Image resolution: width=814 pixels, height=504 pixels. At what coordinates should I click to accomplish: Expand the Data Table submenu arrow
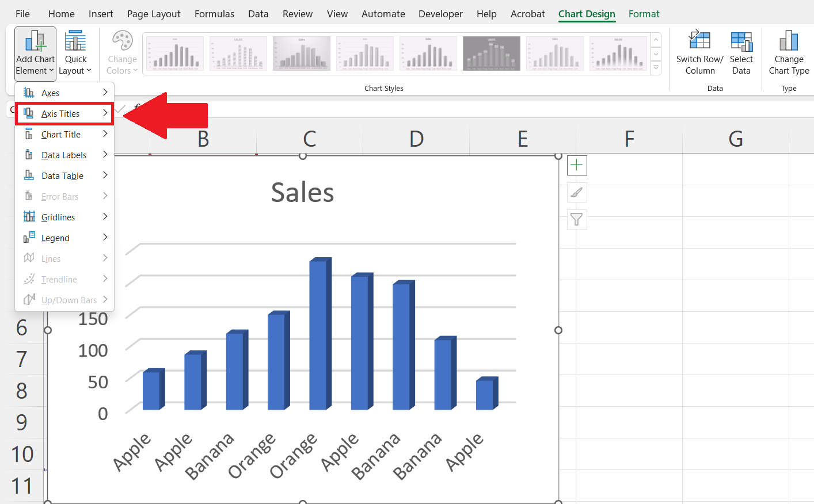pos(105,175)
